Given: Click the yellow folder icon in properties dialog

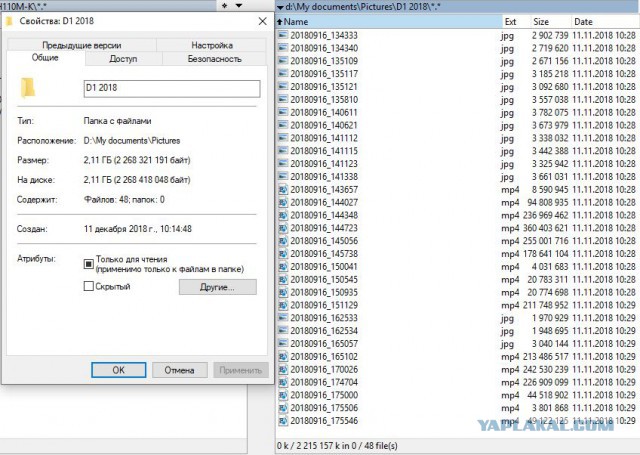Looking at the screenshot, I should pos(28,88).
